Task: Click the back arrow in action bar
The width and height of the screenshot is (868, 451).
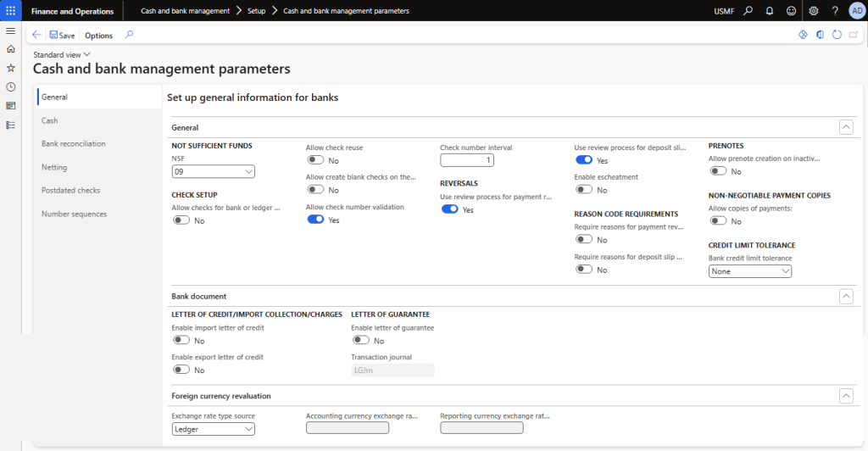Action: point(36,35)
